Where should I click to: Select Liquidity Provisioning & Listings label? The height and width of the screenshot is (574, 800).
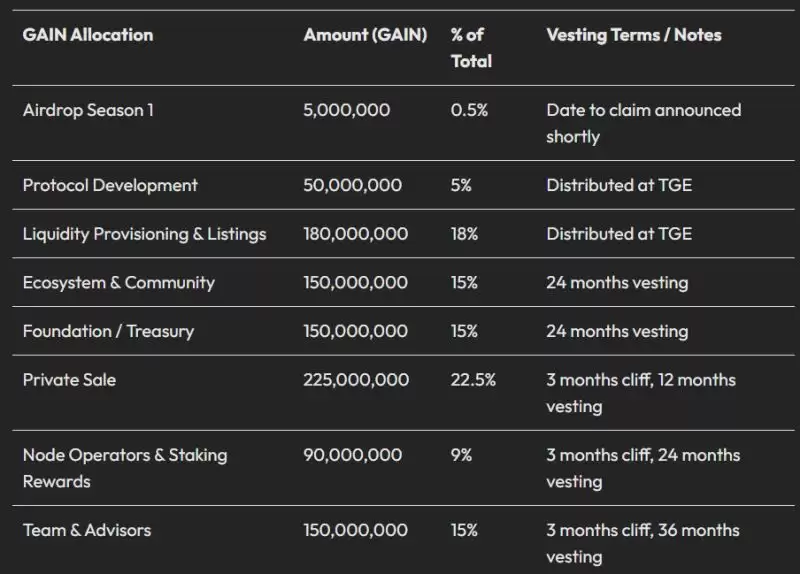coord(144,234)
